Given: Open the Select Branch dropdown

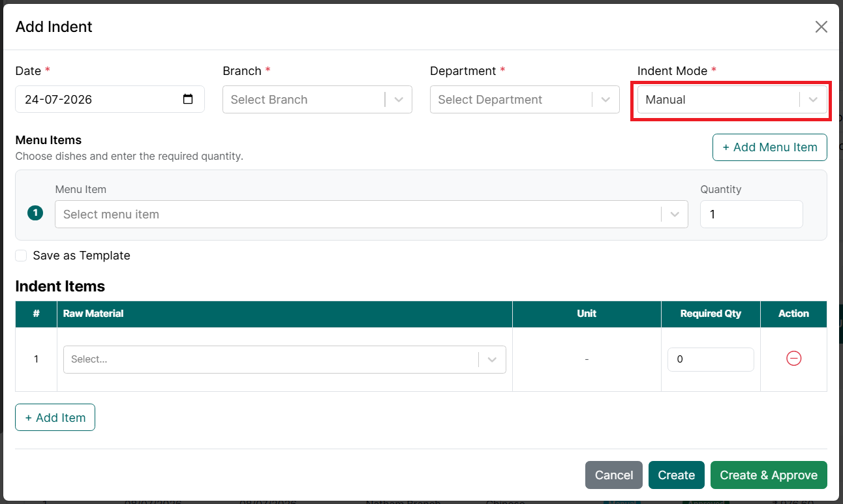Looking at the screenshot, I should click(x=317, y=100).
